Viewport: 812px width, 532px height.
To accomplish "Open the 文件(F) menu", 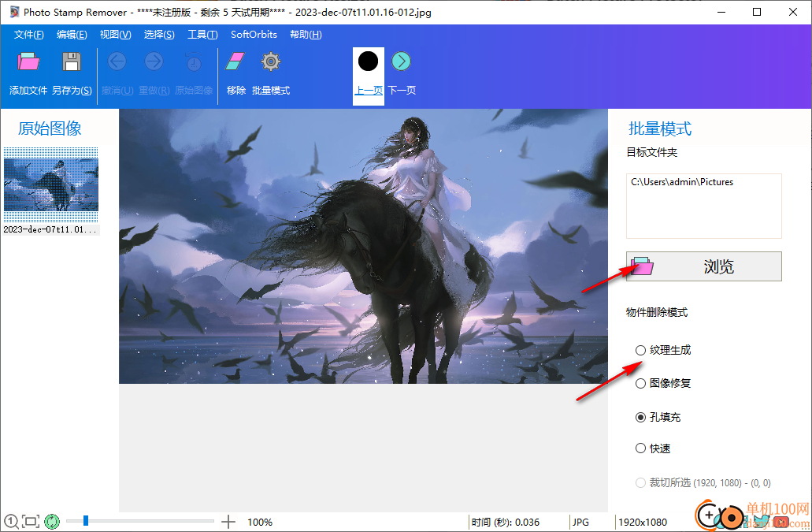I will 28,34.
